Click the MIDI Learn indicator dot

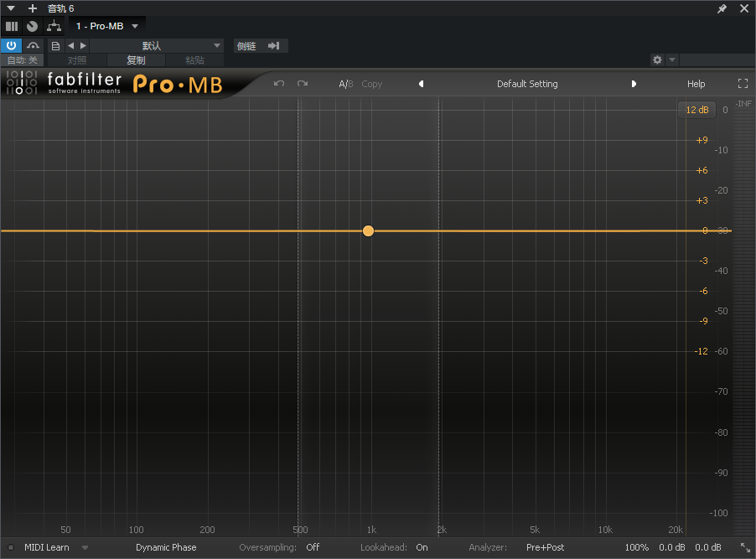coord(11,547)
